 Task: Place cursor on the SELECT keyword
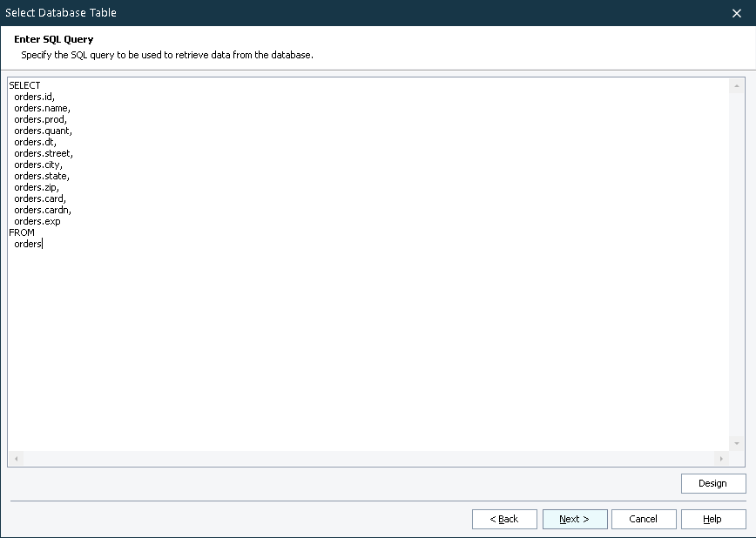click(24, 85)
